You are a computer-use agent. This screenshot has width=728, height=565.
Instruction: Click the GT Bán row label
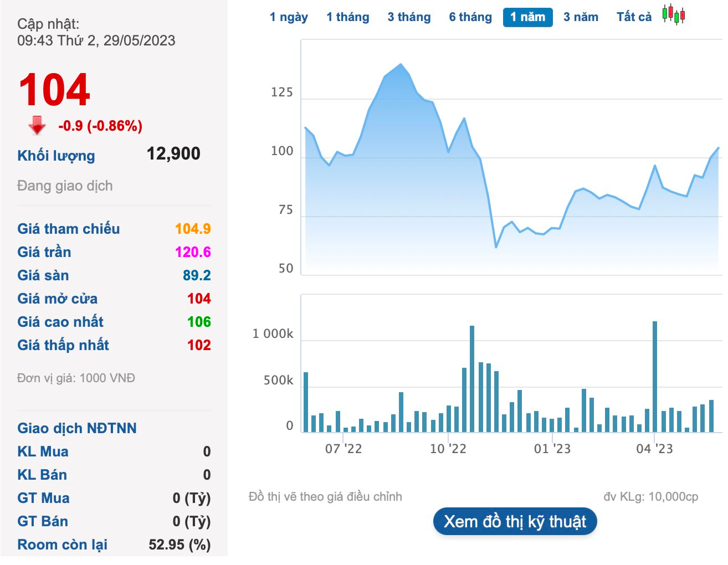point(42,521)
